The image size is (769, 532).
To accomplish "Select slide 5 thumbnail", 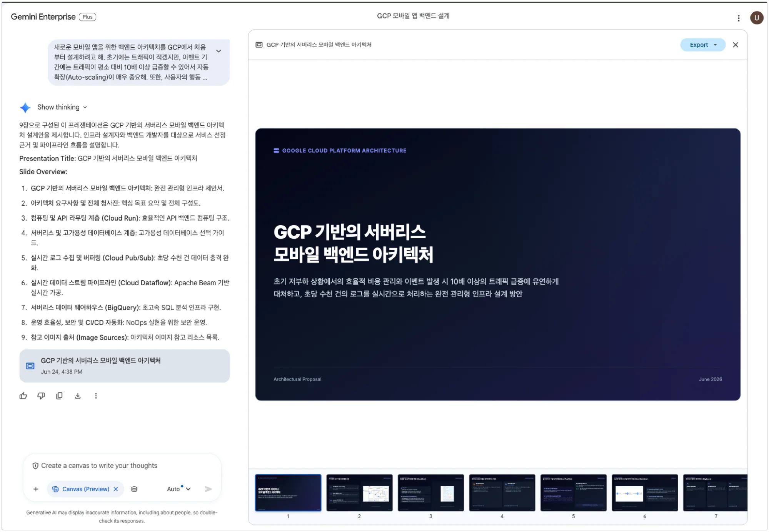I will pos(573,493).
